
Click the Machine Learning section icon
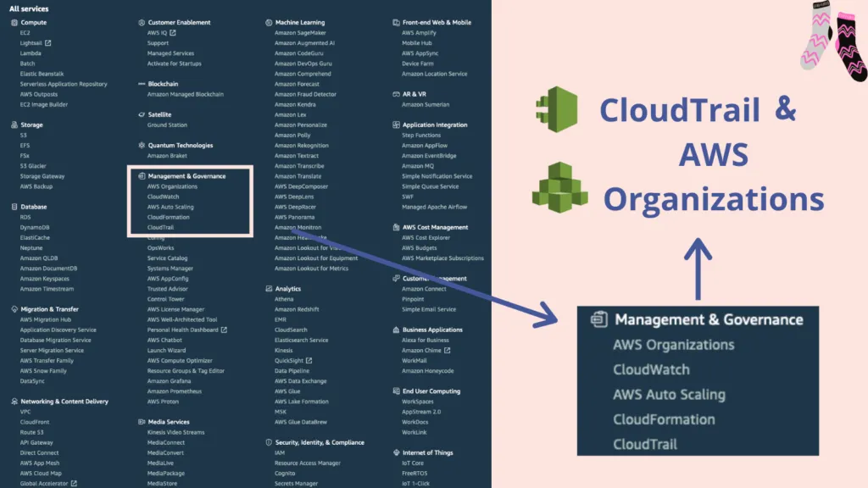[x=267, y=22]
